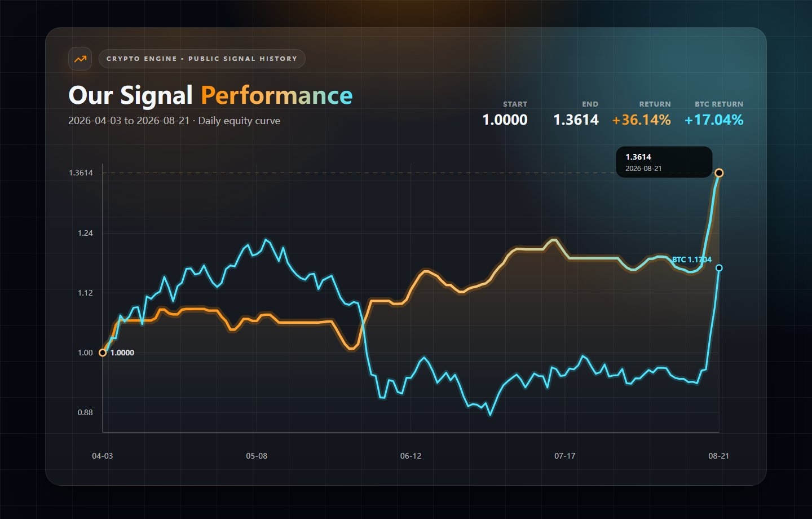The image size is (812, 519).
Task: Click the signal curve end point marker
Action: [x=719, y=173]
